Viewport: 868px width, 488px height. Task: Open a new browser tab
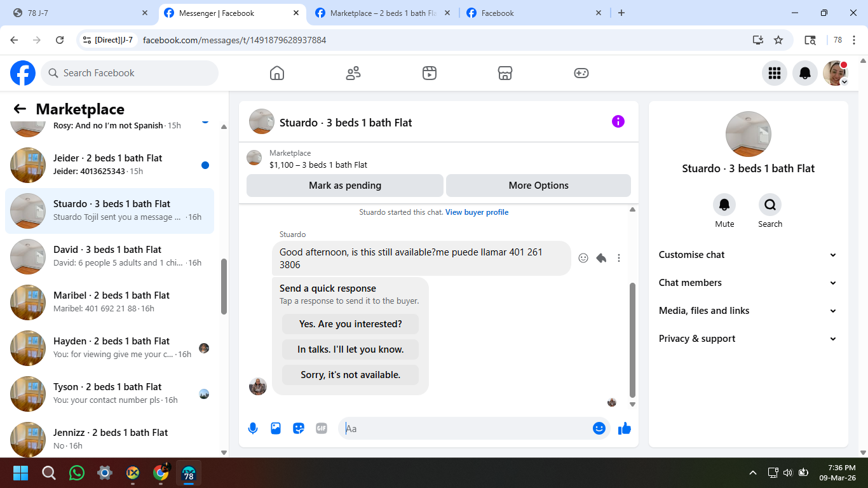[621, 13]
